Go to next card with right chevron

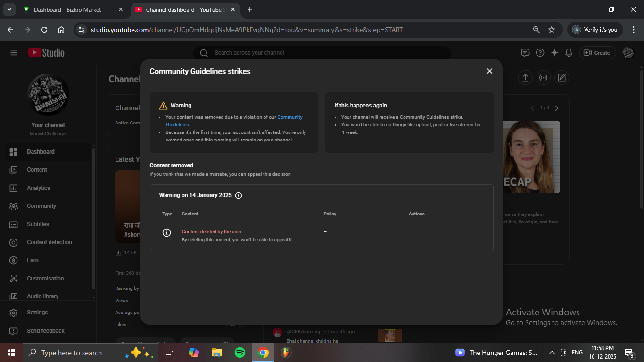[557, 108]
